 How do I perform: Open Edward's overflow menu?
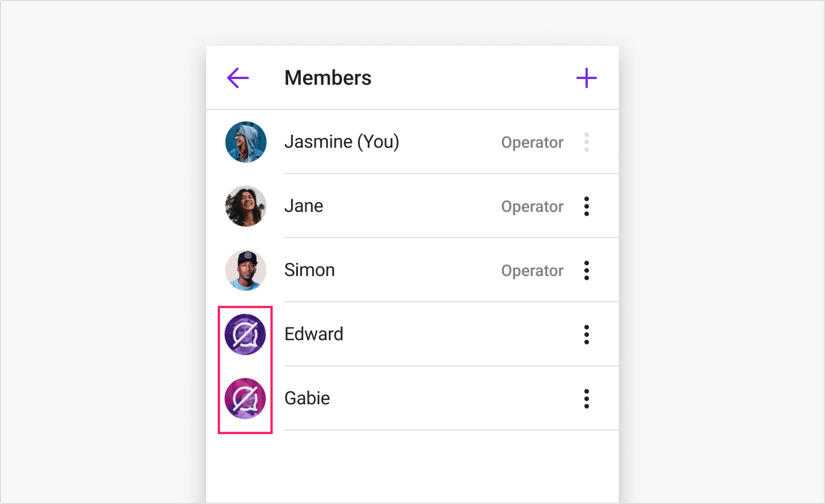587,334
